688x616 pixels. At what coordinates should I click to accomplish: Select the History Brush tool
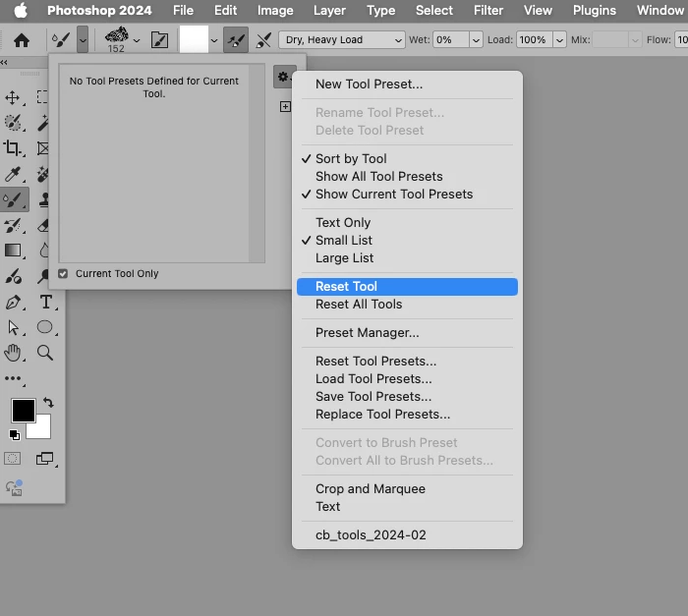tap(12, 226)
